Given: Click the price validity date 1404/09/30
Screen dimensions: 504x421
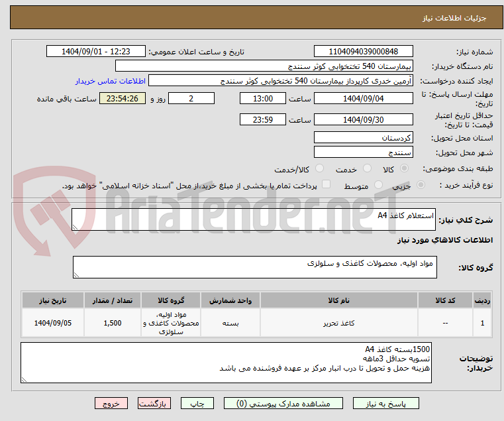Looking at the screenshot, I should tap(364, 120).
